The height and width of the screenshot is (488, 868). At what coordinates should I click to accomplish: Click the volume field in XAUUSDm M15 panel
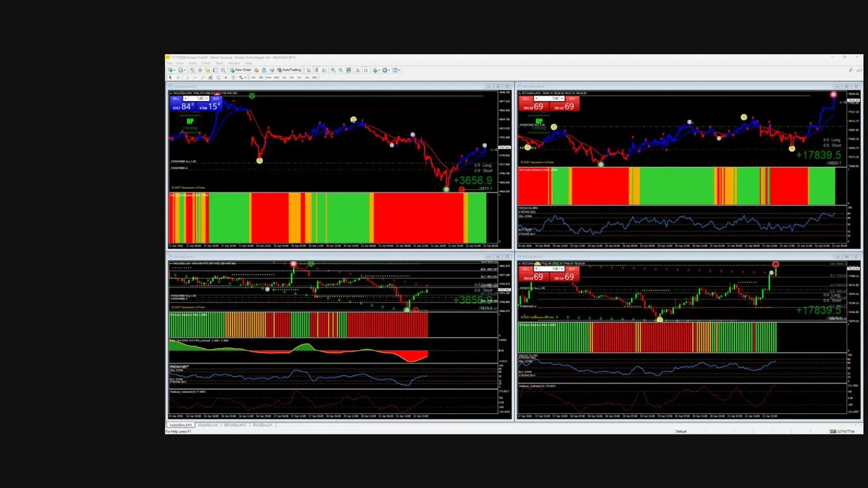196,98
